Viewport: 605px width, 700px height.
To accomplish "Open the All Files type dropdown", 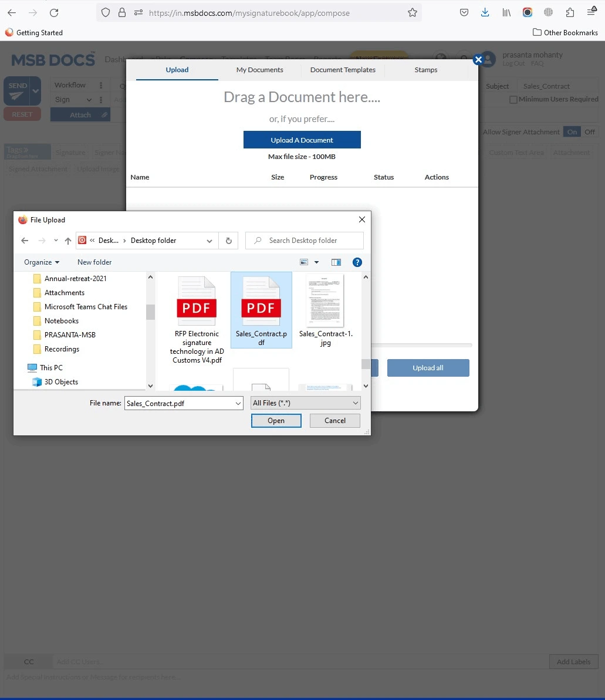I will pyautogui.click(x=305, y=403).
